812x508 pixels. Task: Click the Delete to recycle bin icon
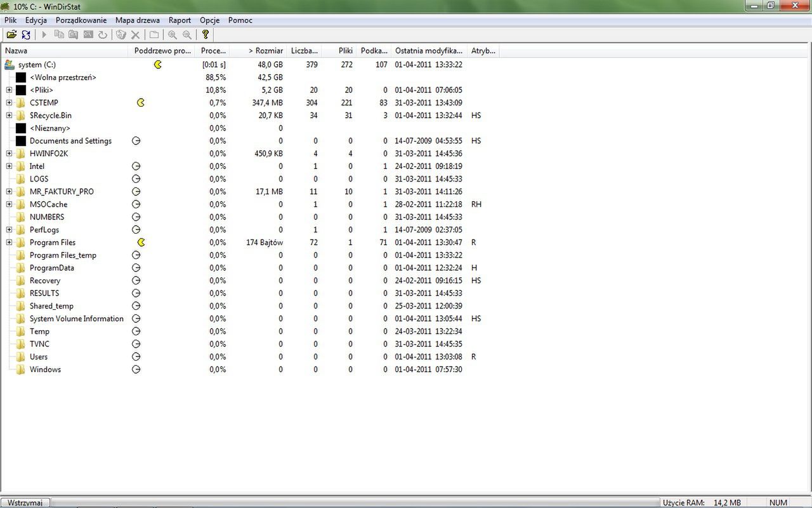tap(121, 35)
